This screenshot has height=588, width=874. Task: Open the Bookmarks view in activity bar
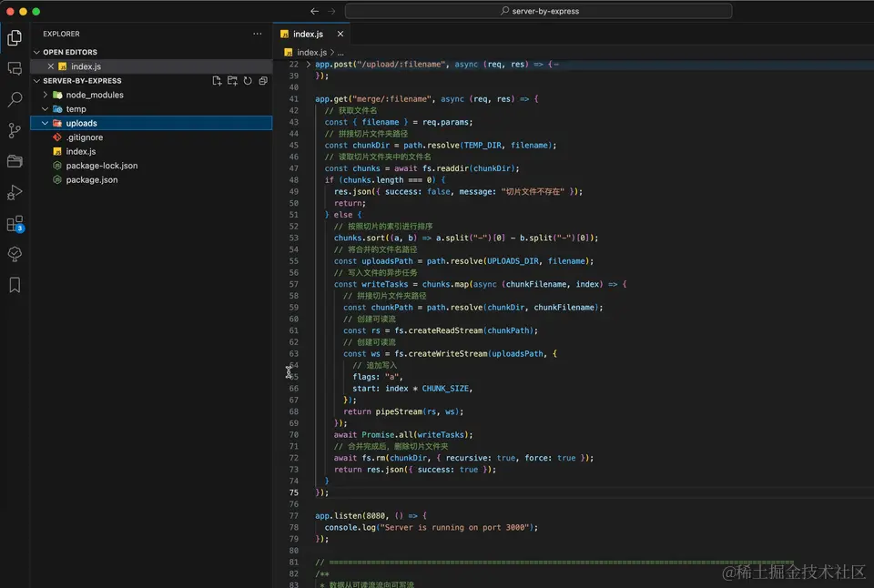click(15, 285)
